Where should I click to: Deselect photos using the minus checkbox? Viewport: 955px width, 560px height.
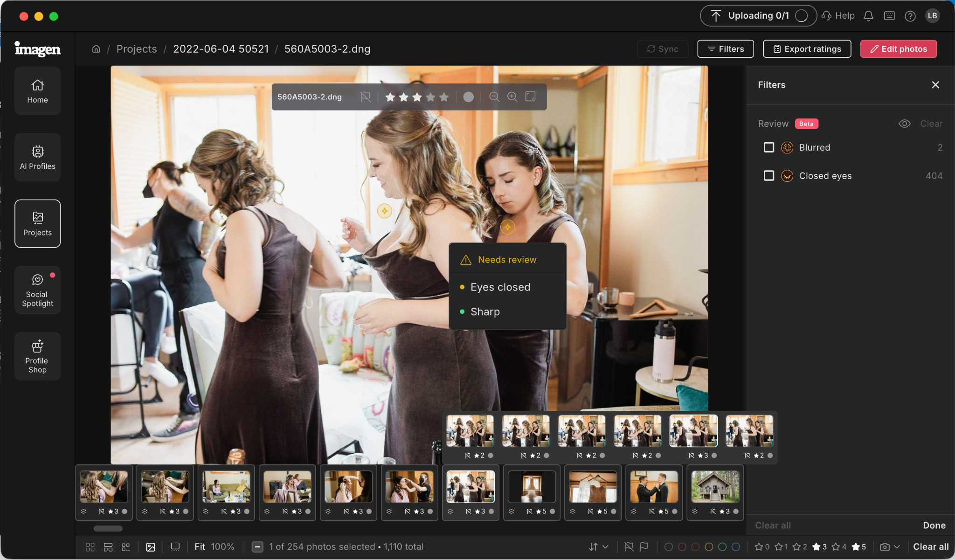(257, 547)
